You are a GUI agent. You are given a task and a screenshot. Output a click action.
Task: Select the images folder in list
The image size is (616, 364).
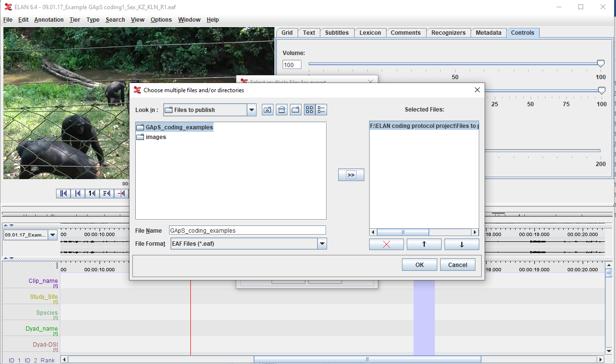(156, 137)
